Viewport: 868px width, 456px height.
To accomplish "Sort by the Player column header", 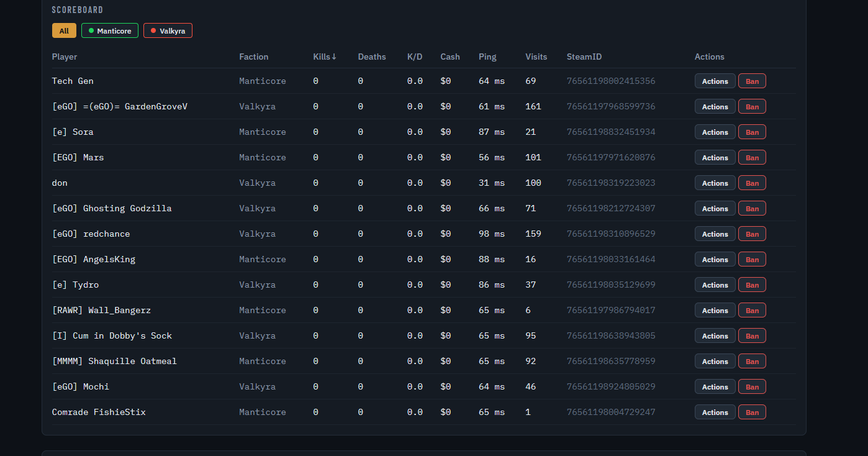I will coord(65,57).
